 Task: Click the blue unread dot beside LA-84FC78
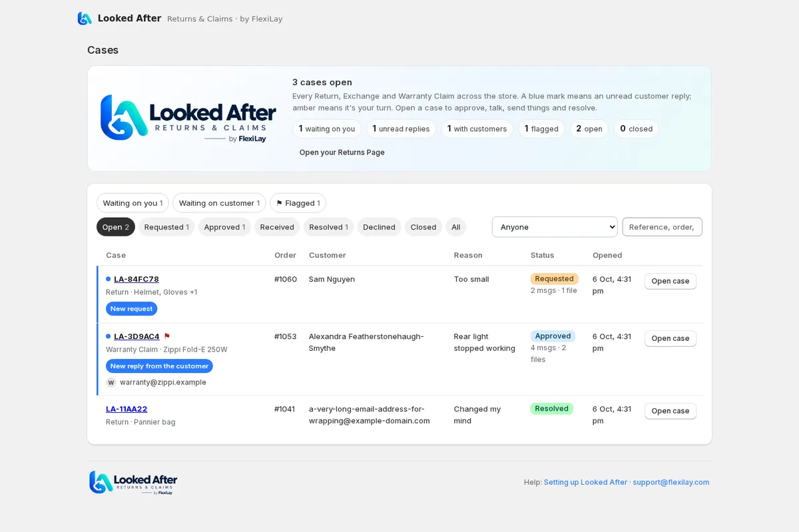click(x=109, y=279)
